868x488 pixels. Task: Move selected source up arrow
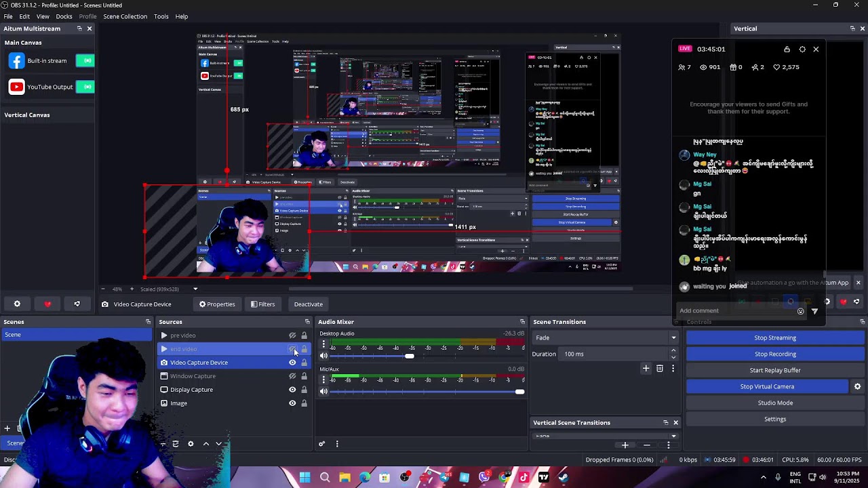pos(206,444)
